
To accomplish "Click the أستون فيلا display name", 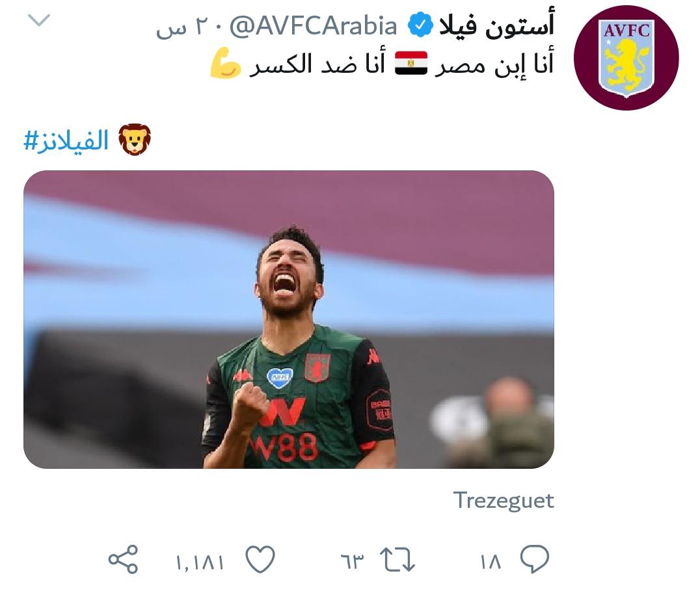I will coord(496,25).
